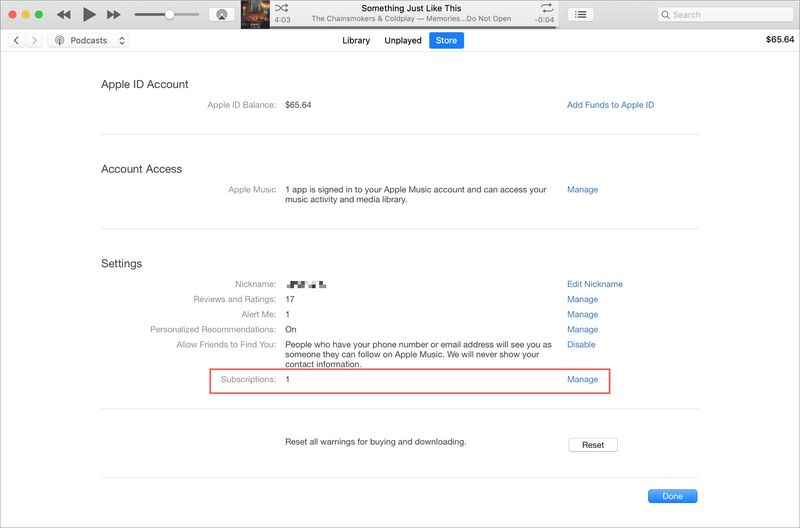Click the album artwork thumbnail

[x=255, y=14]
